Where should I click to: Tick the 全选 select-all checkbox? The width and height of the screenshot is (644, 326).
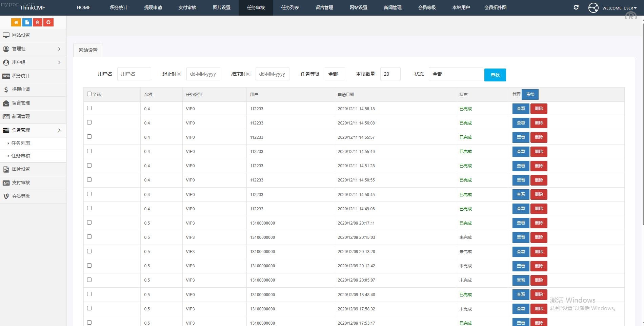(89, 94)
